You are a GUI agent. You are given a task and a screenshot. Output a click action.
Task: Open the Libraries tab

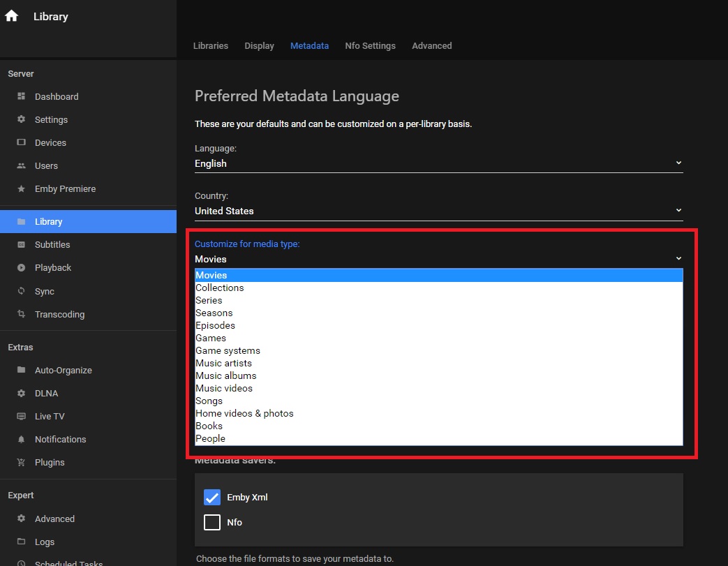(210, 45)
